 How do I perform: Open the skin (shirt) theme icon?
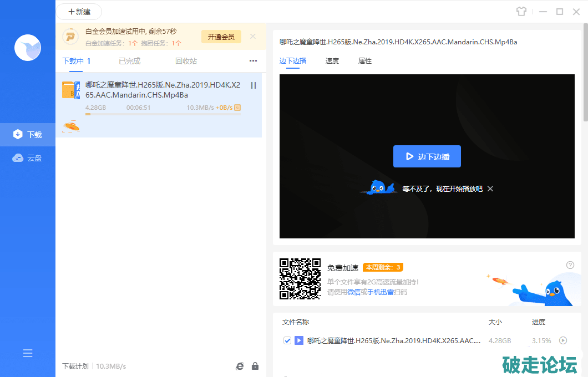[x=520, y=11]
